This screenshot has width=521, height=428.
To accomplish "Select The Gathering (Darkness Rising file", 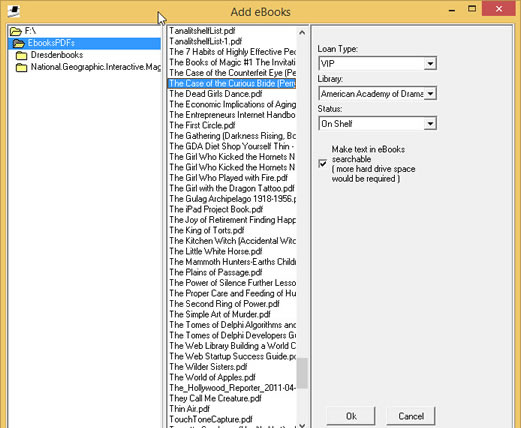I will coord(231,136).
